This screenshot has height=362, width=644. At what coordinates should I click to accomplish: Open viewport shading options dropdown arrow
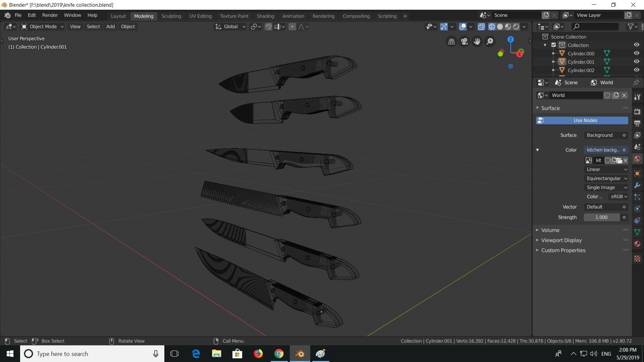coord(524,27)
